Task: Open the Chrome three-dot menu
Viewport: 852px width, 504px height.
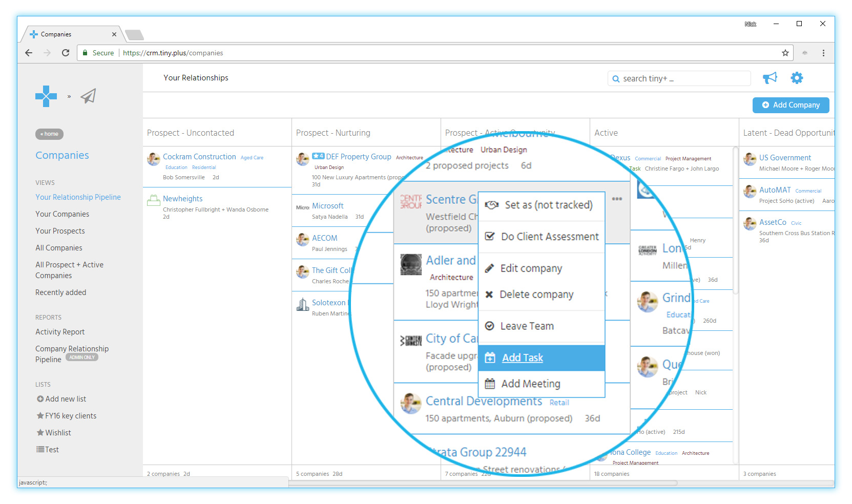Action: pos(823,53)
